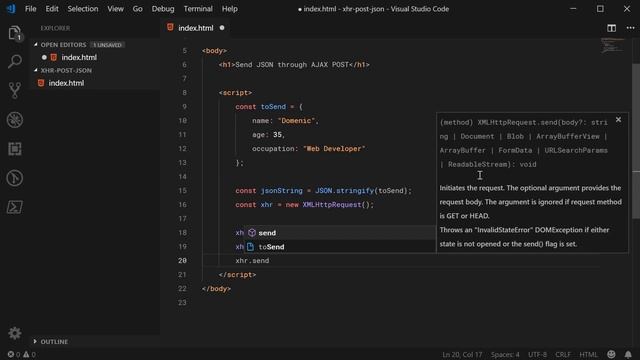The image size is (640, 360).
Task: Close the send method documentation popup
Action: click(x=618, y=120)
